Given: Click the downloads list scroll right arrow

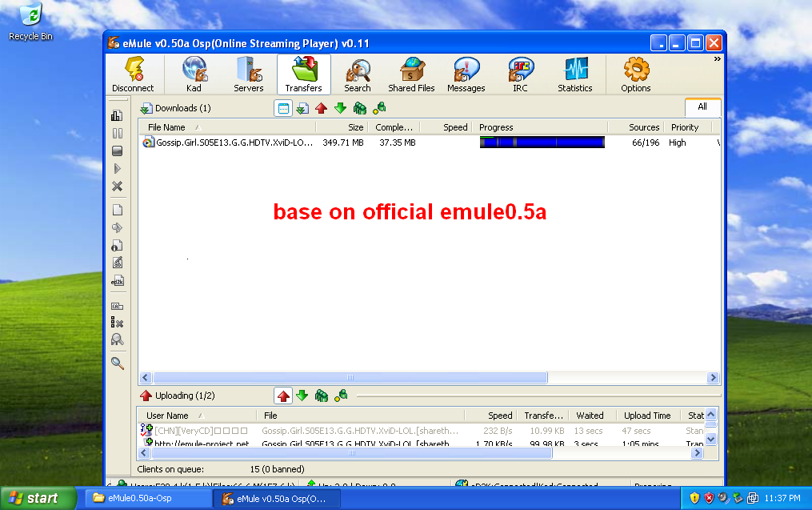Looking at the screenshot, I should pos(713,378).
